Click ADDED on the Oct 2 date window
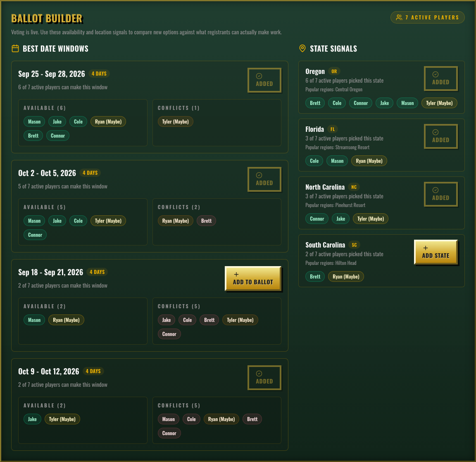Viewport: 476px width, 462px height. click(264, 179)
